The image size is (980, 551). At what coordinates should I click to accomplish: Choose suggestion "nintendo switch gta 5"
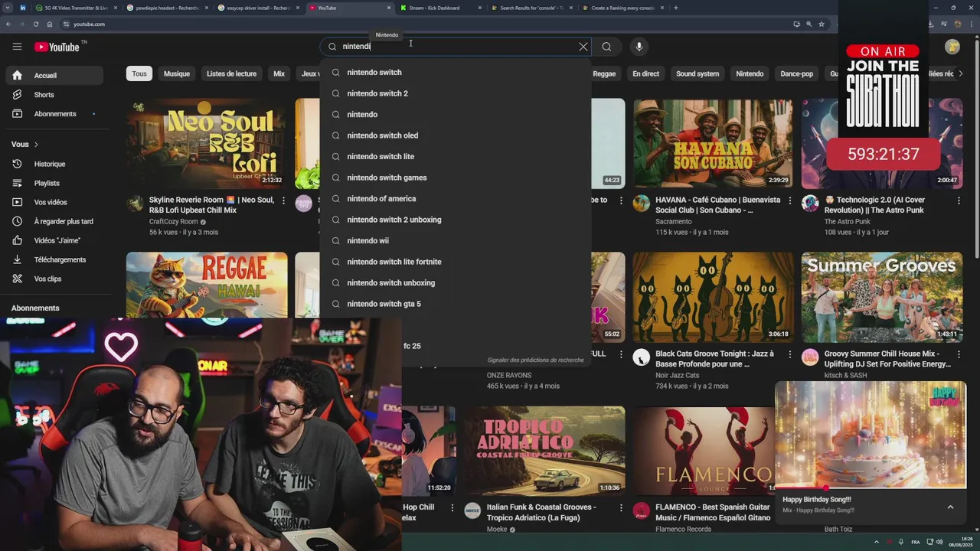456,304
